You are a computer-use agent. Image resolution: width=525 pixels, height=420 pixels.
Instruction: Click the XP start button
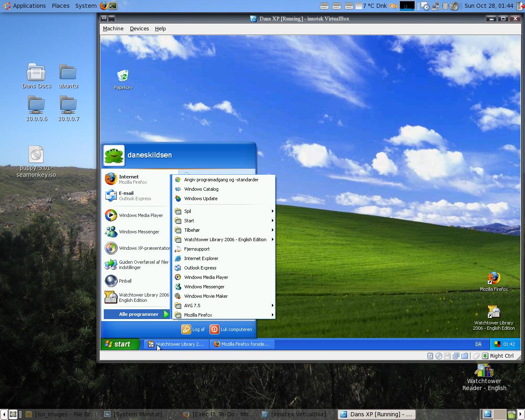[x=120, y=344]
